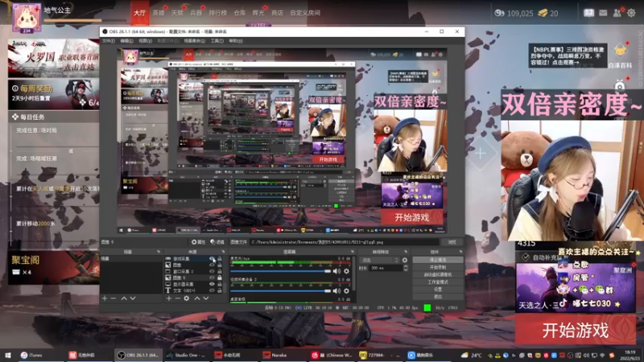644x362 pixels.
Task: Move source down in sources toolbar
Action: click(x=206, y=298)
